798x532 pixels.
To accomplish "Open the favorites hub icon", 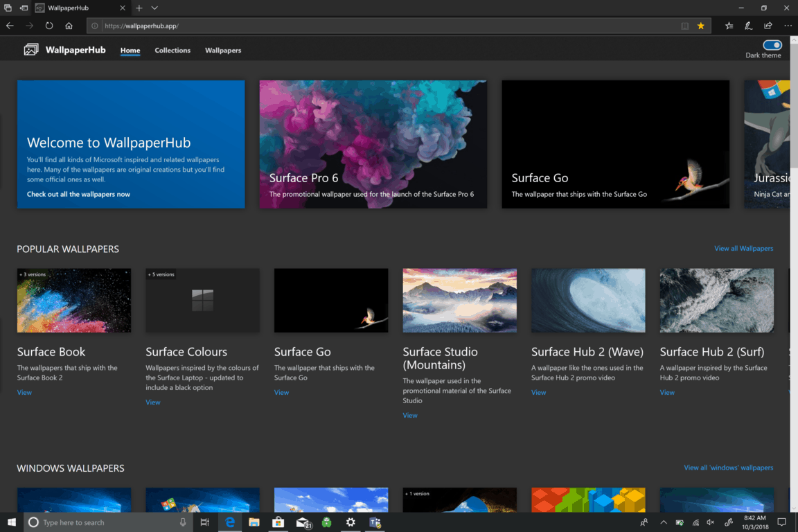I will coord(729,26).
